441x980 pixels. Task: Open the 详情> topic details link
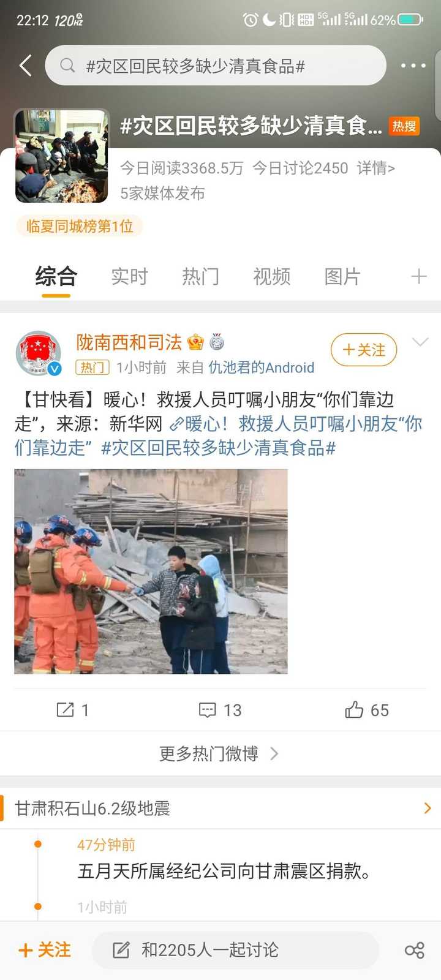click(x=375, y=168)
